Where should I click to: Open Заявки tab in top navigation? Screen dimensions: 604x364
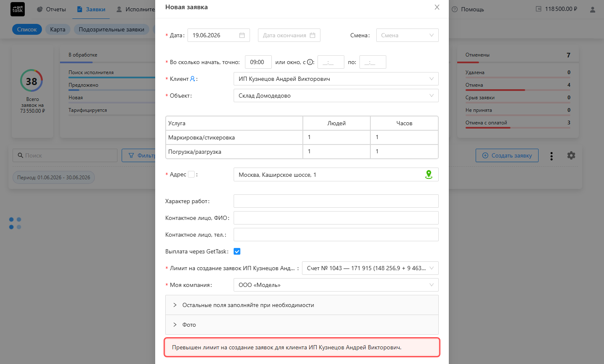click(91, 9)
